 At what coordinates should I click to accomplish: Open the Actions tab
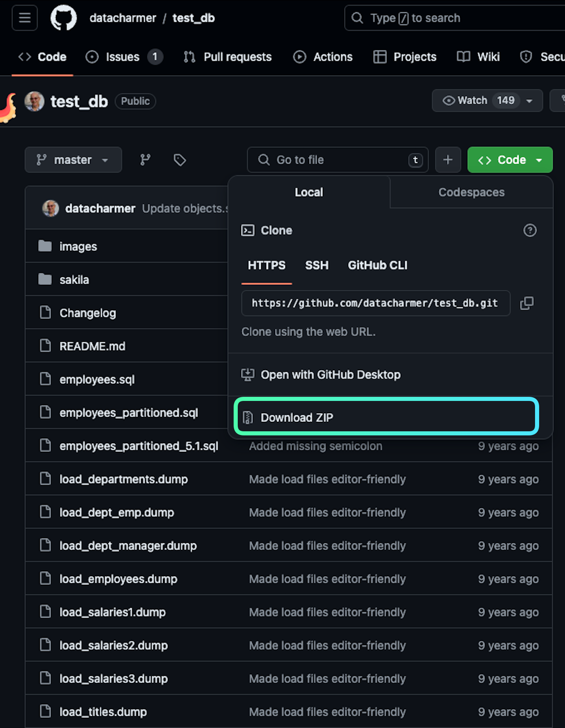pyautogui.click(x=323, y=57)
